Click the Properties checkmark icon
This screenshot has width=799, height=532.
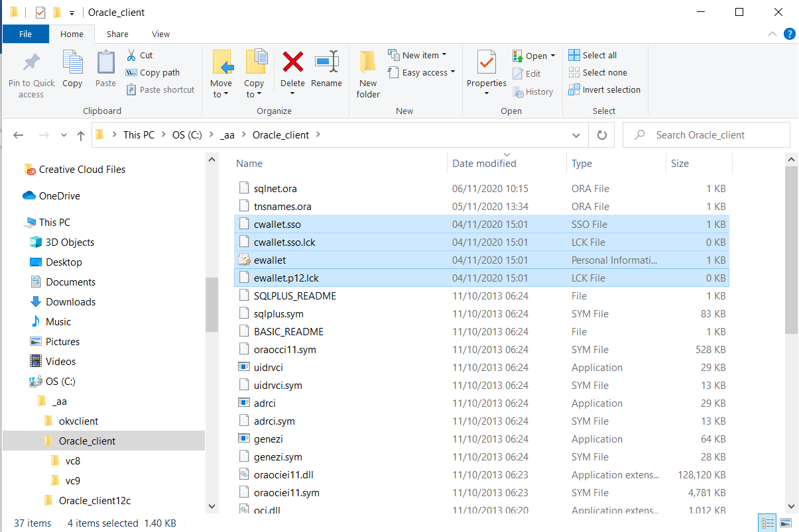(x=487, y=62)
